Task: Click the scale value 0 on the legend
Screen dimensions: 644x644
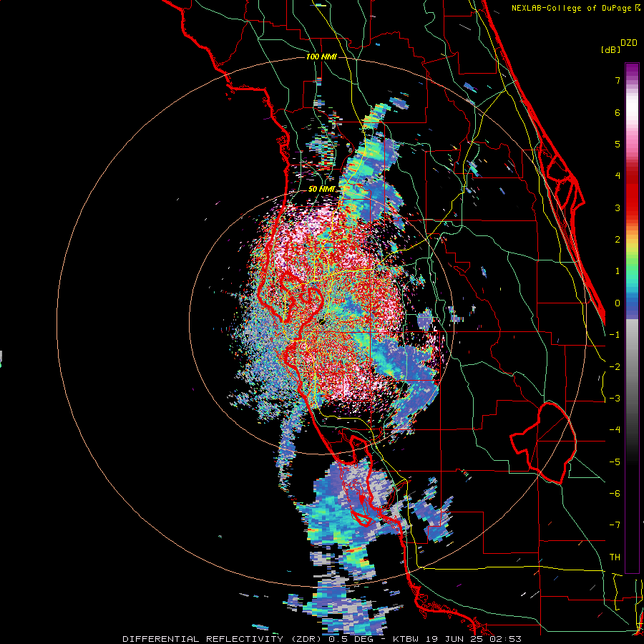Action: click(x=618, y=303)
